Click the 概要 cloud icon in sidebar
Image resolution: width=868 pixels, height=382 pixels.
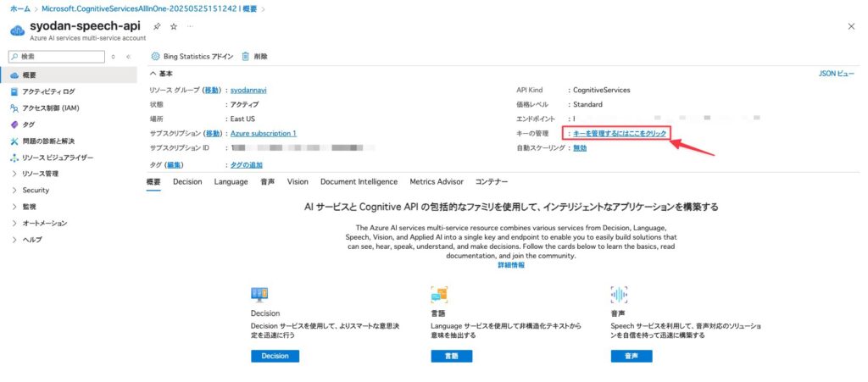pos(14,75)
